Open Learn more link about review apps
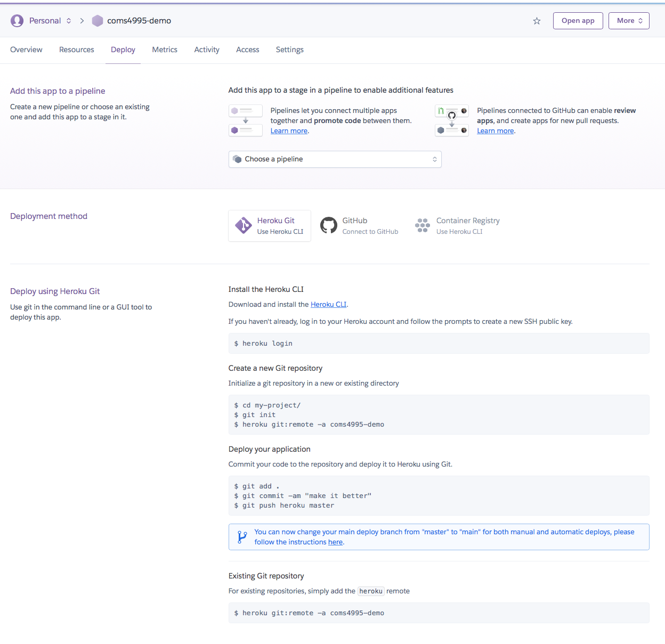 (496, 131)
